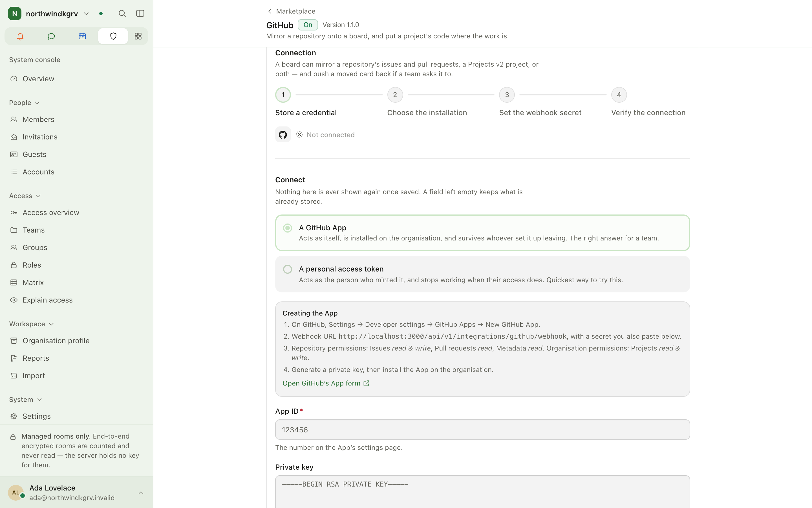Viewport: 812px width, 508px height.
Task: Expand the Ada Lovelace user menu chevron
Action: click(141, 492)
